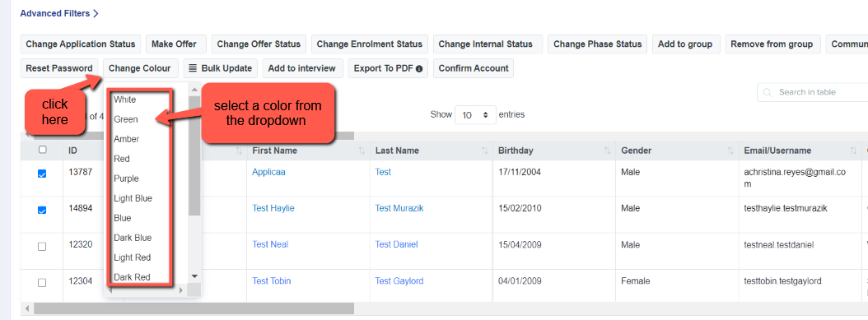Open the Test Haylie first name link
This screenshot has height=320, width=868.
tap(273, 208)
